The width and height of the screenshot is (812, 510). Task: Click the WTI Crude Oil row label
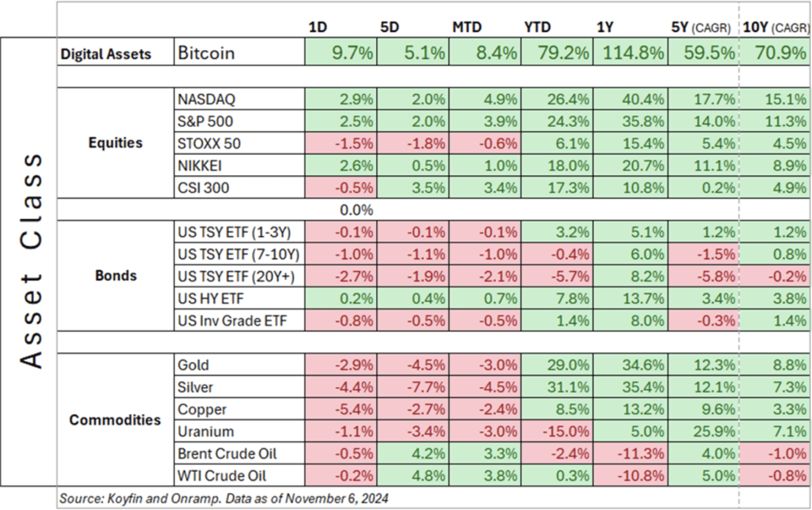pyautogui.click(x=222, y=476)
